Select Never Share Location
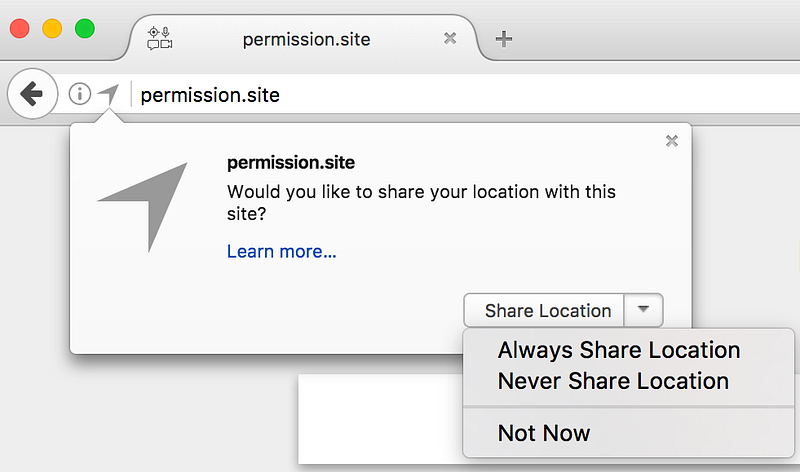 click(613, 381)
